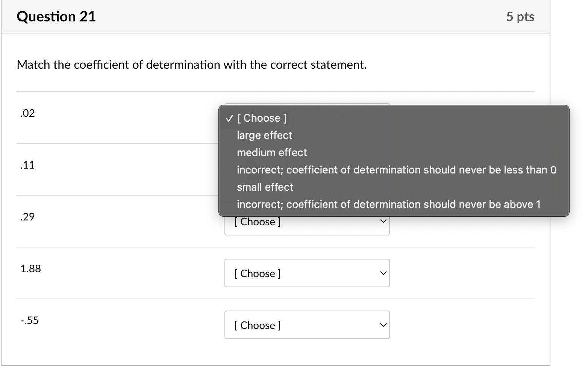This screenshot has height=368, width=588.
Task: Select the "small effect" option
Action: (265, 187)
